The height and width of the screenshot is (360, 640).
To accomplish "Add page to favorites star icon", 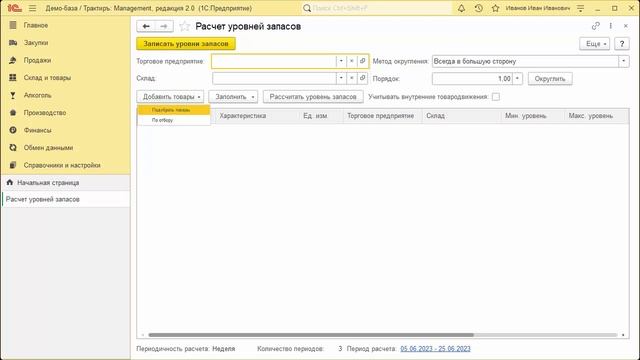I will click(x=184, y=26).
